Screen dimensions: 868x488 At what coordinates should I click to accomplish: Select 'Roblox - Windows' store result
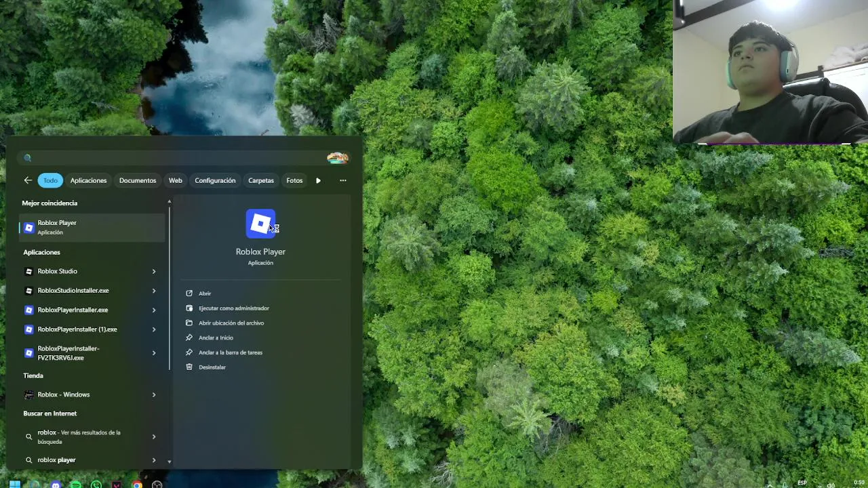pos(92,394)
